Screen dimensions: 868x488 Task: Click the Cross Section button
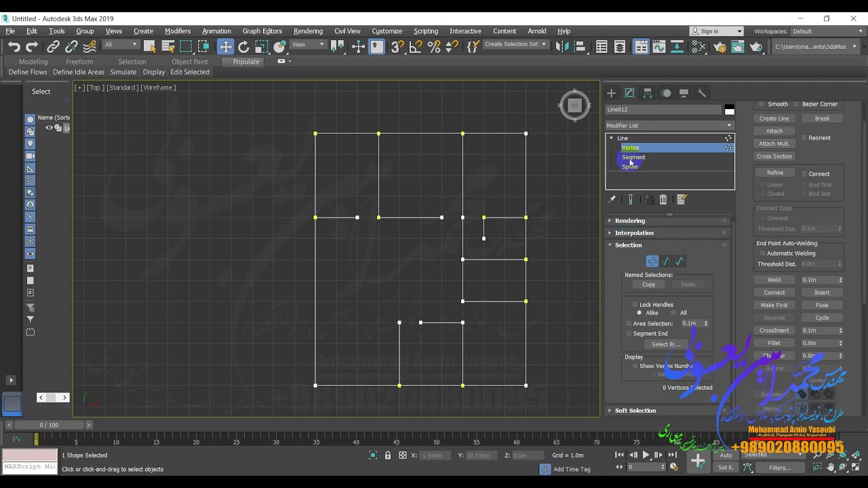[774, 157]
